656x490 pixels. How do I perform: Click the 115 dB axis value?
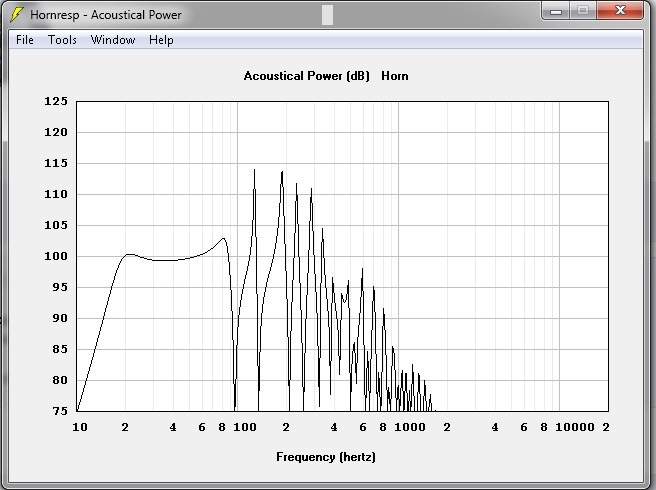coord(56,163)
